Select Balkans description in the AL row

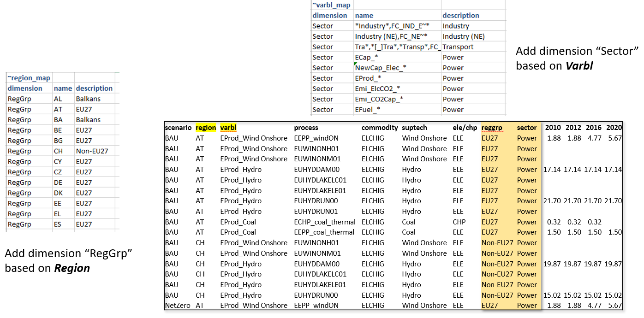(x=95, y=99)
